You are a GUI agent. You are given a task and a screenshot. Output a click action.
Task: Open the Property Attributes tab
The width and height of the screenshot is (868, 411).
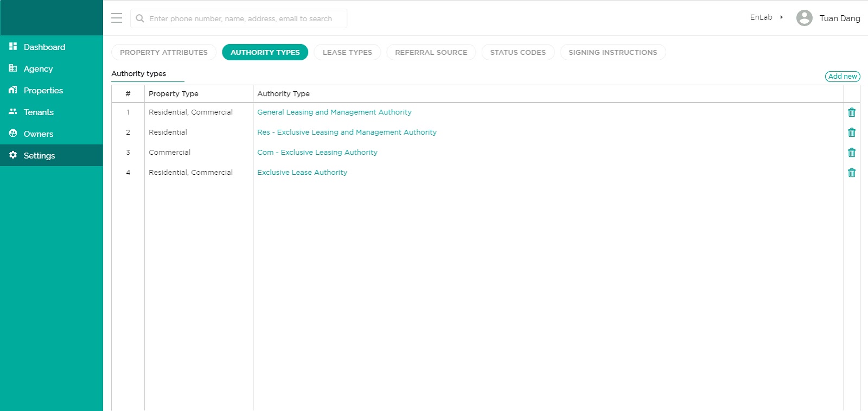(164, 52)
